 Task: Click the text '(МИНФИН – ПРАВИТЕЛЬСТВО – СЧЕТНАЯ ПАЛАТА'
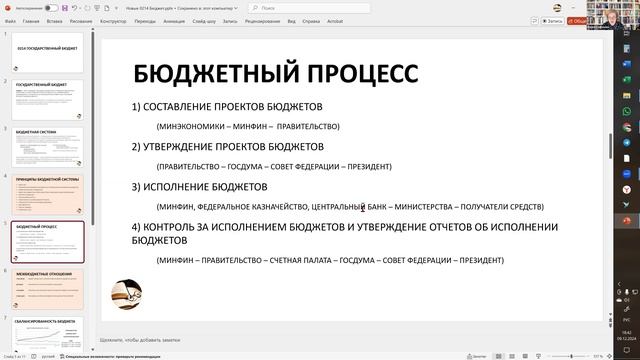[330, 260]
